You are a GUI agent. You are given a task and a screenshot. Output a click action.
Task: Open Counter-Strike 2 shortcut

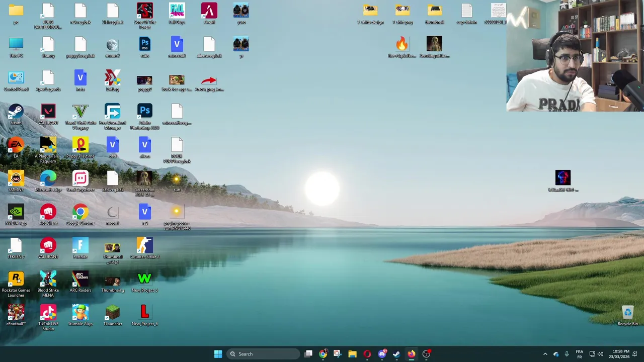[144, 248]
